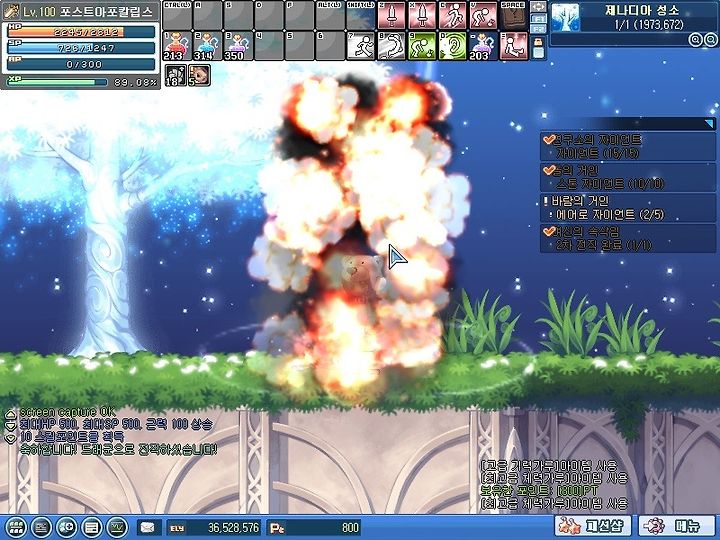The width and height of the screenshot is (720, 540).
Task: Activate the green crouch skill in slot 9
Action: (422, 46)
